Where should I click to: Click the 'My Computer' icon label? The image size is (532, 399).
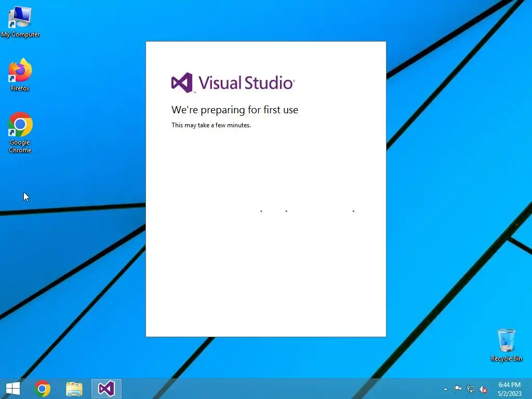[20, 34]
